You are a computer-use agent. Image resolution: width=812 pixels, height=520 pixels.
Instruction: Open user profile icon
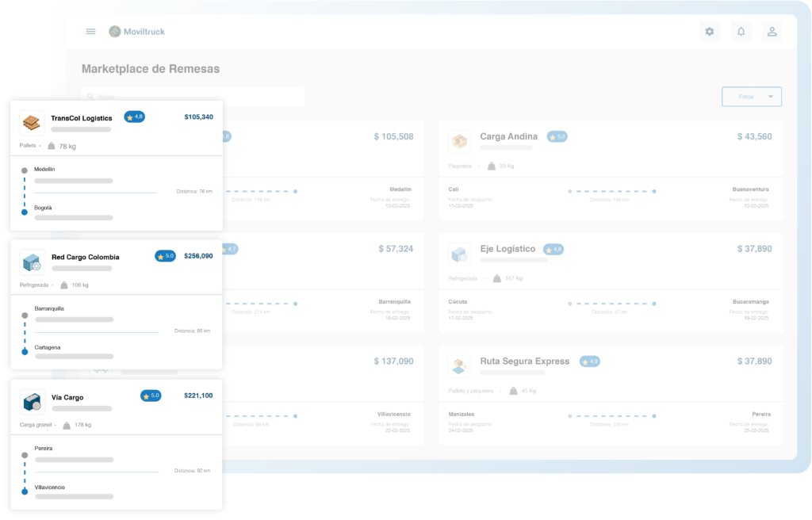tap(771, 32)
